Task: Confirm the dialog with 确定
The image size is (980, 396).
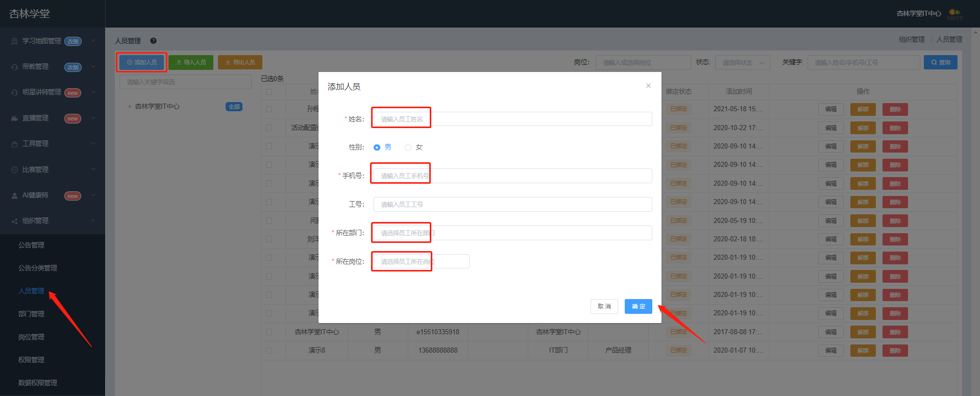Action: tap(639, 307)
